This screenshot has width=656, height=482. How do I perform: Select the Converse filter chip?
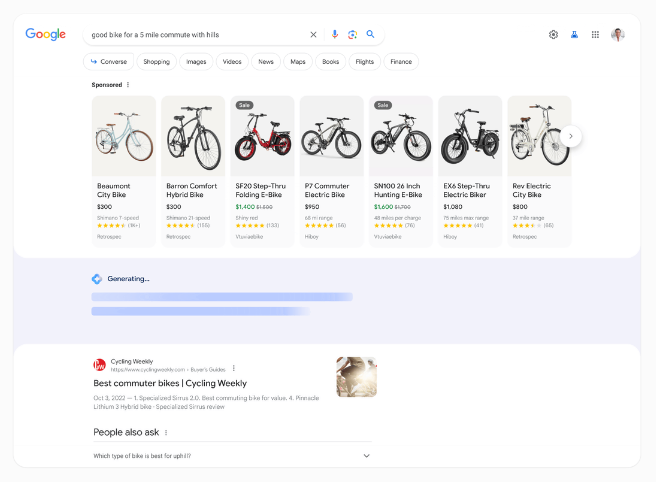[x=108, y=62]
